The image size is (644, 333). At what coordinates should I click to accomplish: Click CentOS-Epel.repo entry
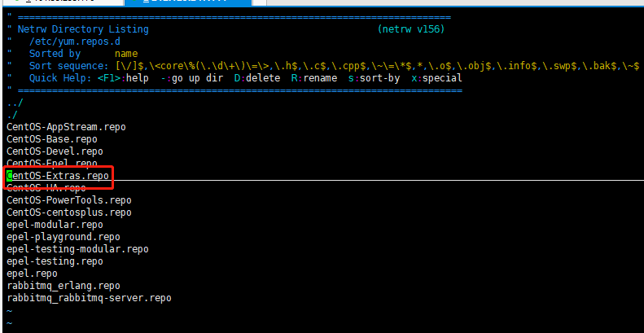(52, 164)
